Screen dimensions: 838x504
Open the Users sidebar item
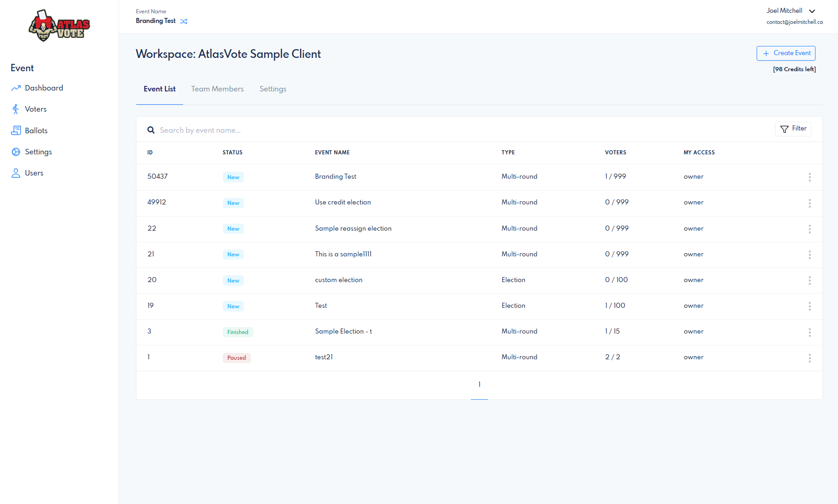28,173
